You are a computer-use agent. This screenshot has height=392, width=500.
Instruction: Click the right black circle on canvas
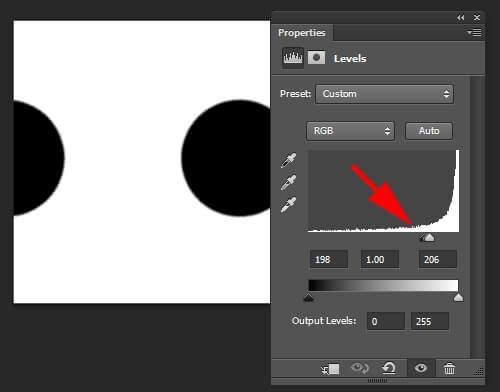226,158
